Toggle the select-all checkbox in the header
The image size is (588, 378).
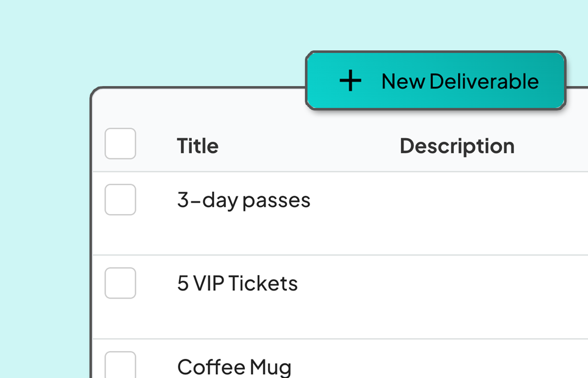(120, 144)
